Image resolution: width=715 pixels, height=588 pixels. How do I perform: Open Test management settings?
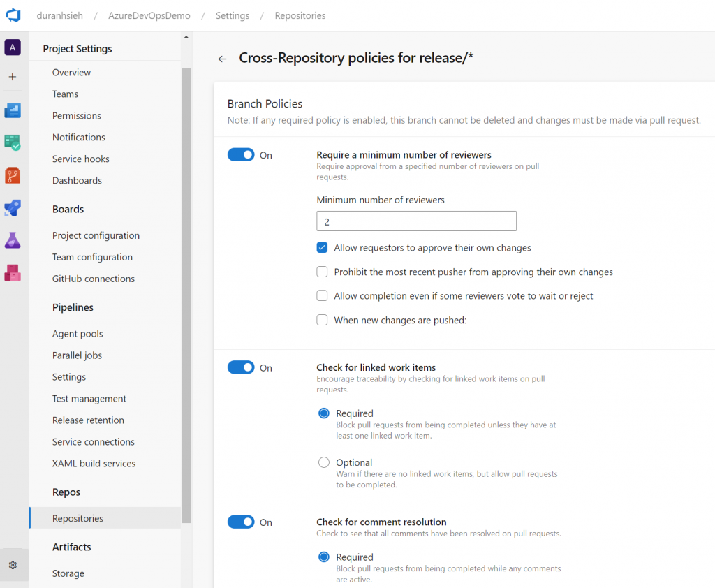point(89,399)
